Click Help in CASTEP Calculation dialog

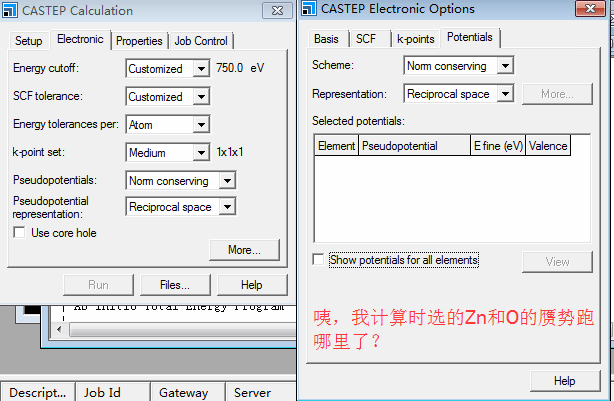pyautogui.click(x=252, y=285)
